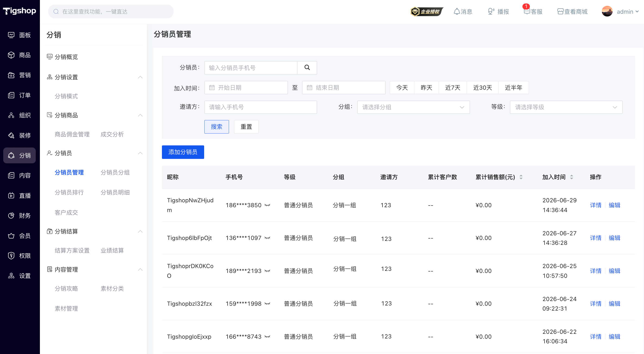The image size is (644, 354).
Task: Click the 企业授权 enterprise license badge
Action: click(427, 12)
